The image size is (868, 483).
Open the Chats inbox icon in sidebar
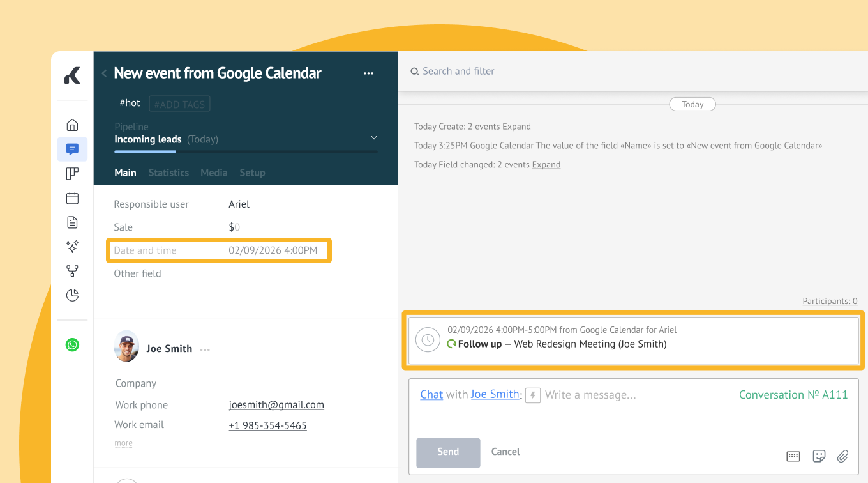[x=72, y=149]
